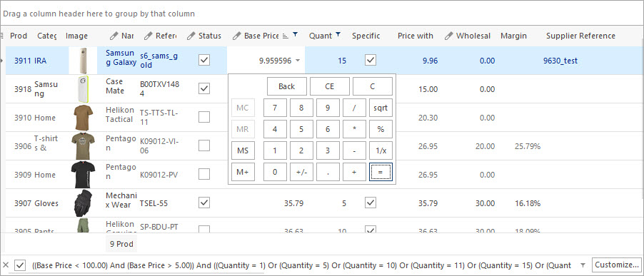Toggle Status checkbox for product 3911

[204, 61]
